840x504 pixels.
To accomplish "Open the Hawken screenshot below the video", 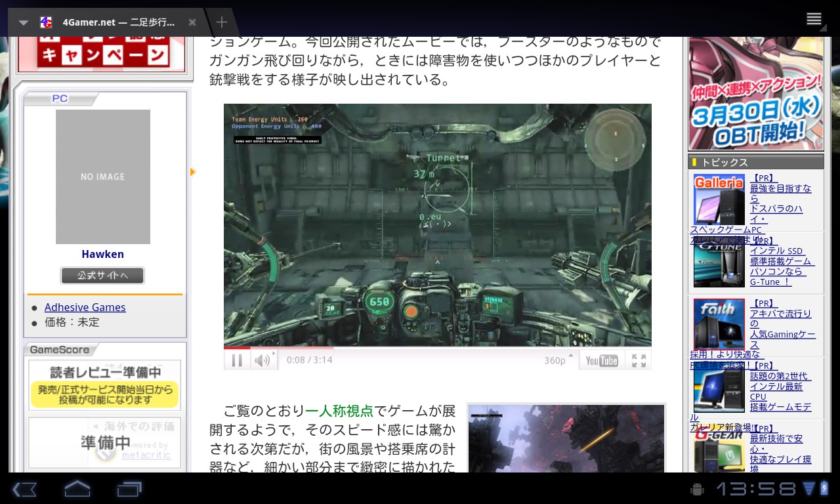I will [566, 438].
